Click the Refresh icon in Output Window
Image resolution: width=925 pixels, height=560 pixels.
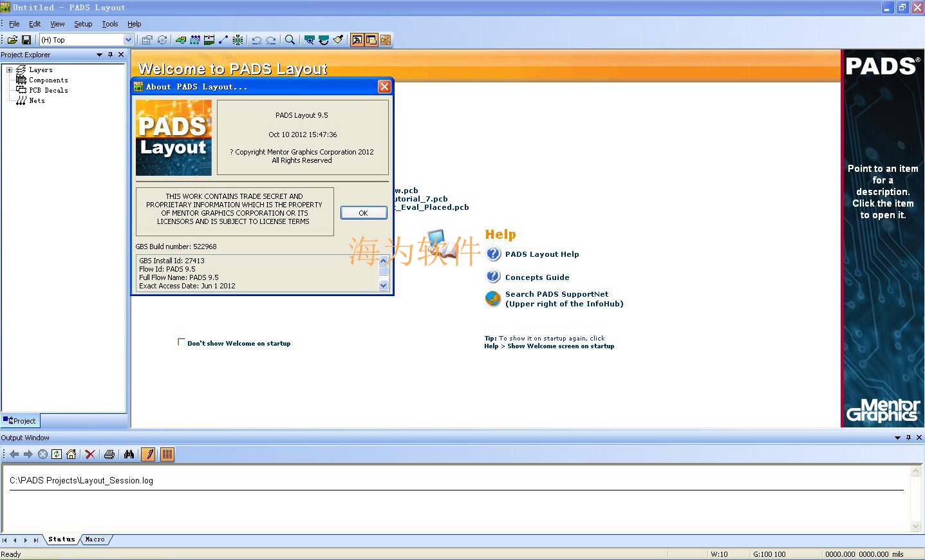(x=57, y=454)
